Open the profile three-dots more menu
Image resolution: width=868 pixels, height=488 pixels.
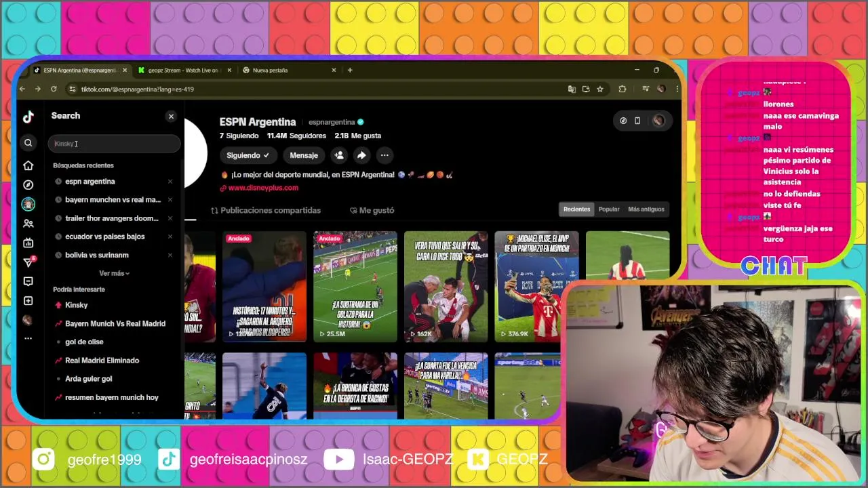[x=384, y=155]
